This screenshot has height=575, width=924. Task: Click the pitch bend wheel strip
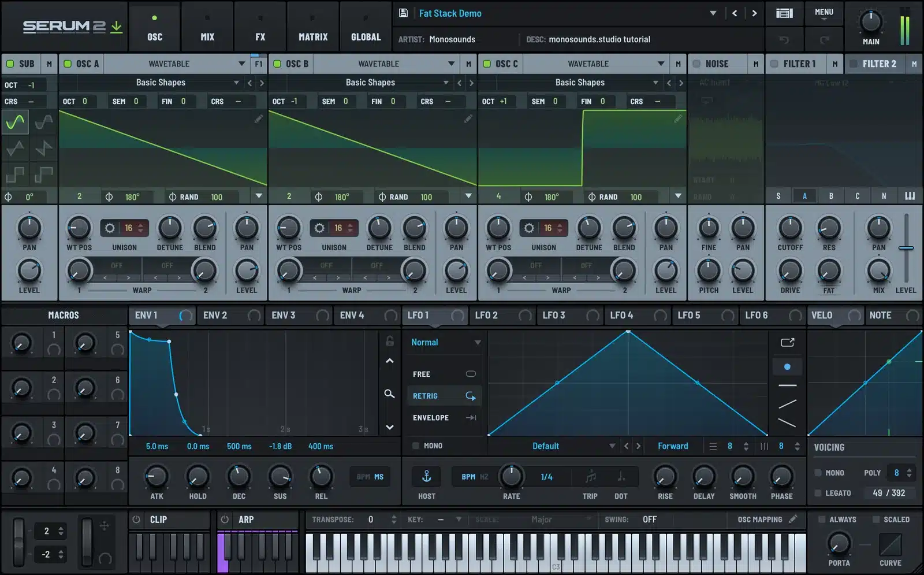[x=18, y=542]
